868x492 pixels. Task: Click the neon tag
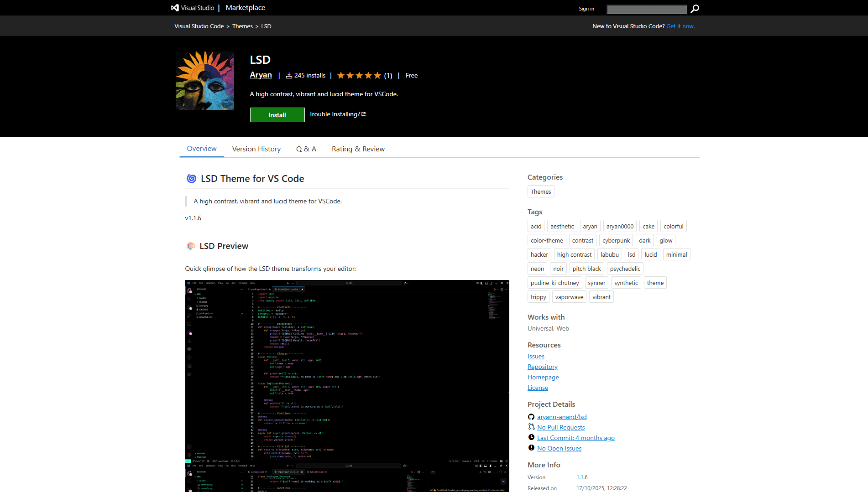coord(537,269)
